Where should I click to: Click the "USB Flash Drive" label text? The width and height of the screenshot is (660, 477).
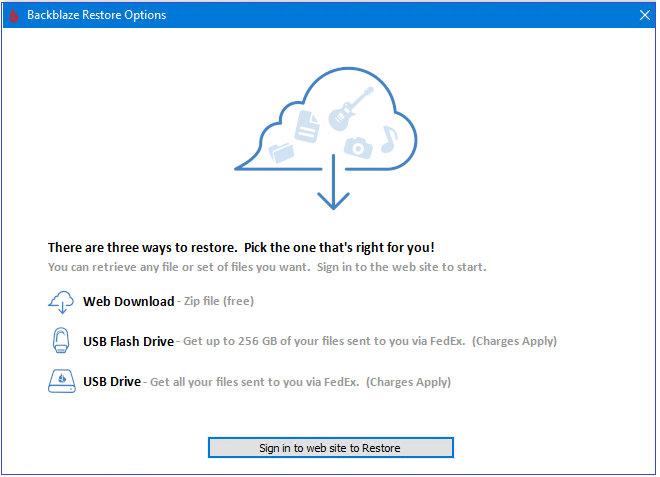click(x=128, y=341)
